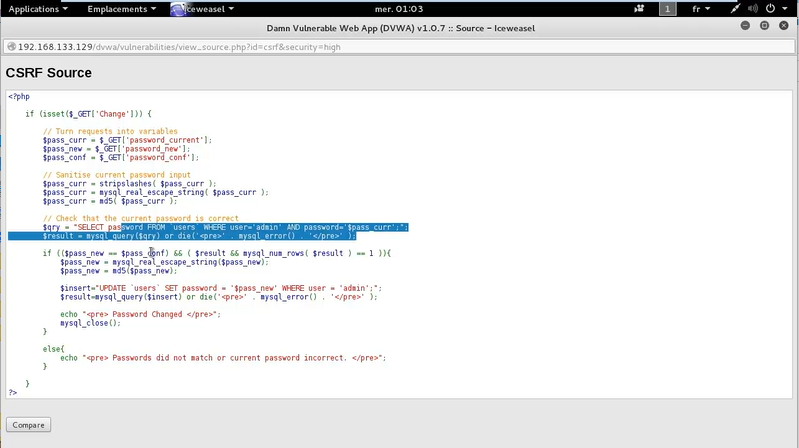799x448 pixels.
Task: Open the Applications menu
Action: (x=38, y=9)
